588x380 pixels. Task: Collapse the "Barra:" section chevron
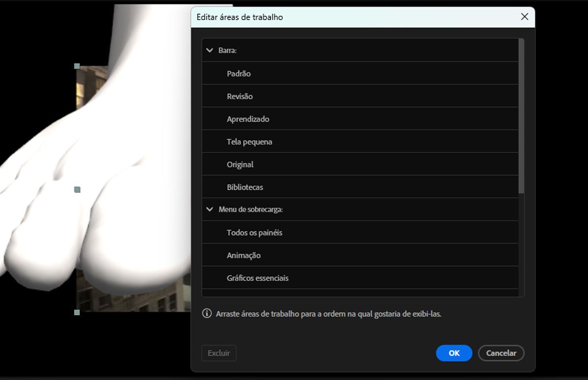[x=210, y=50]
